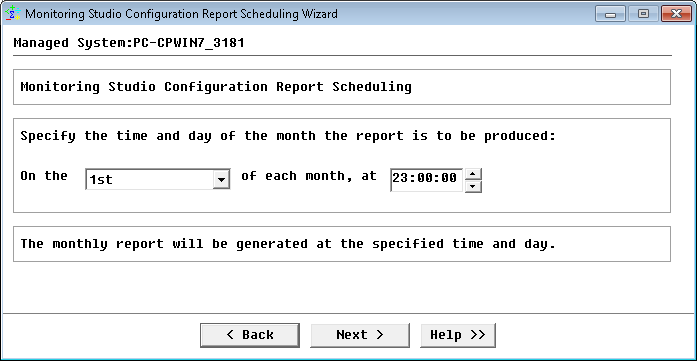Click the 'Monitoring Studio Configuration Report Scheduling' heading
This screenshot has height=361, width=697.
[x=216, y=87]
